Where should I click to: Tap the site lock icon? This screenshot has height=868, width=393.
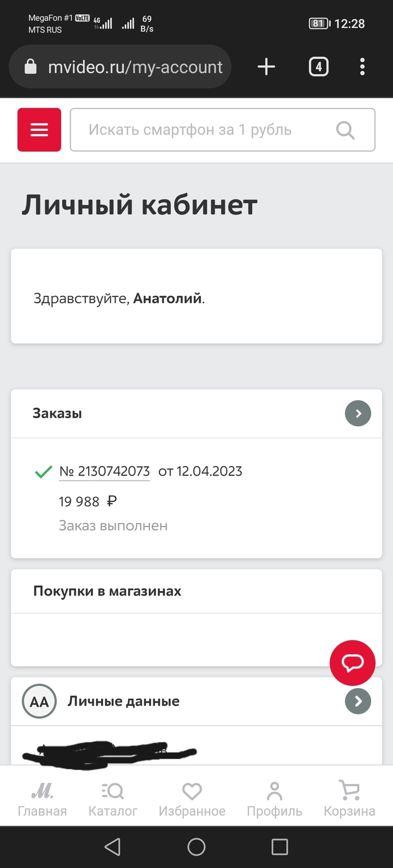click(30, 67)
